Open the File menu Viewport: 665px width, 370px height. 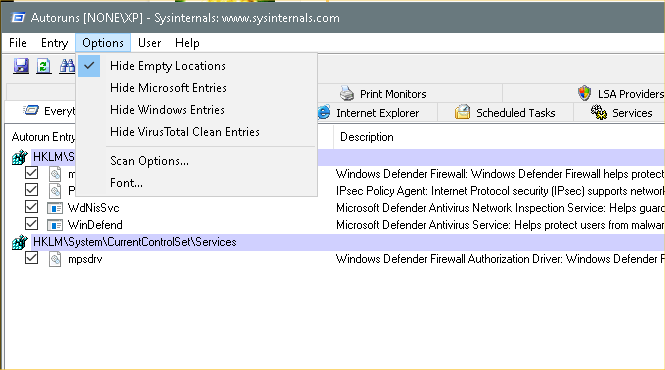coord(18,43)
